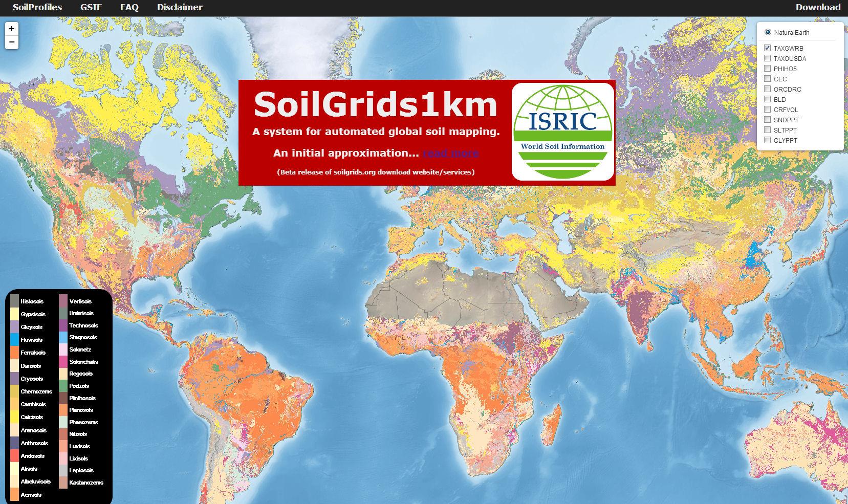Click the ISRIC World Soil Information logo
The width and height of the screenshot is (848, 504).
[563, 132]
